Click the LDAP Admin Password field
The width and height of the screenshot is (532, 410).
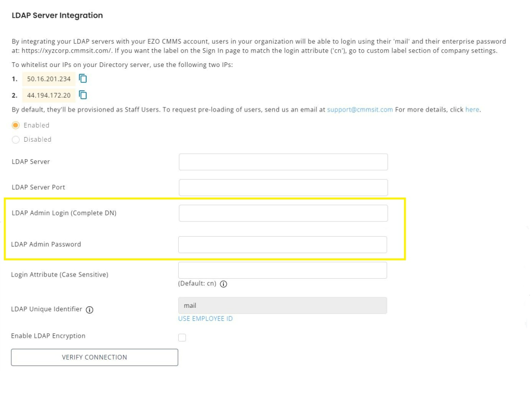(283, 244)
